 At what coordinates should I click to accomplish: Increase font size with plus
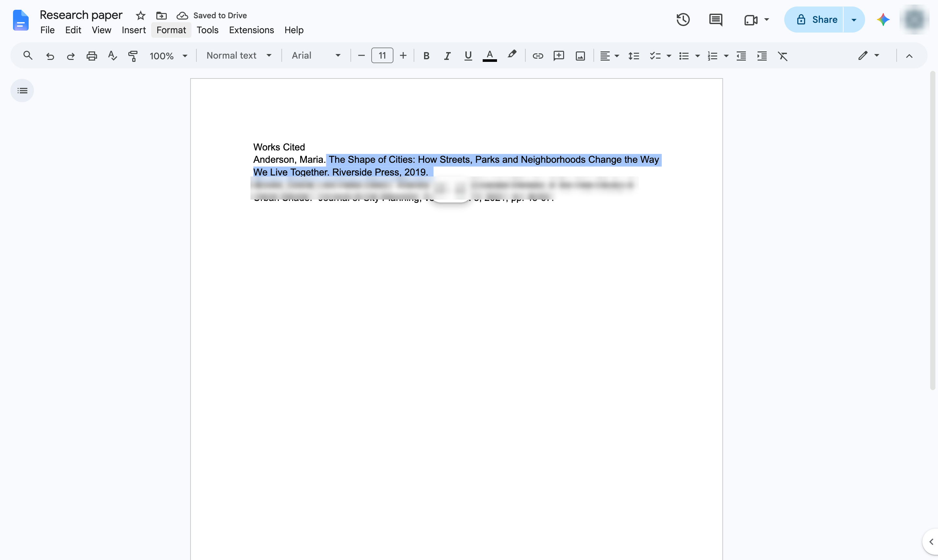coord(403,56)
